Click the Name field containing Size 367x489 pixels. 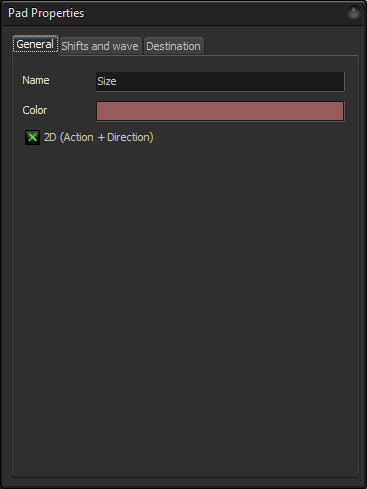(220, 81)
